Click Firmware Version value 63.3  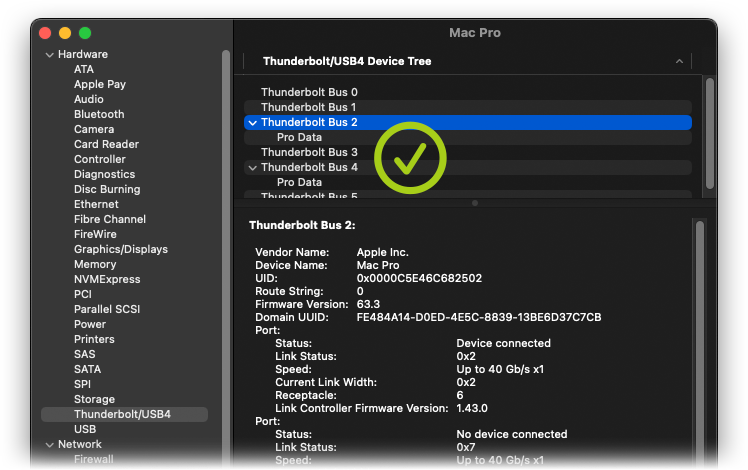pyautogui.click(x=368, y=304)
